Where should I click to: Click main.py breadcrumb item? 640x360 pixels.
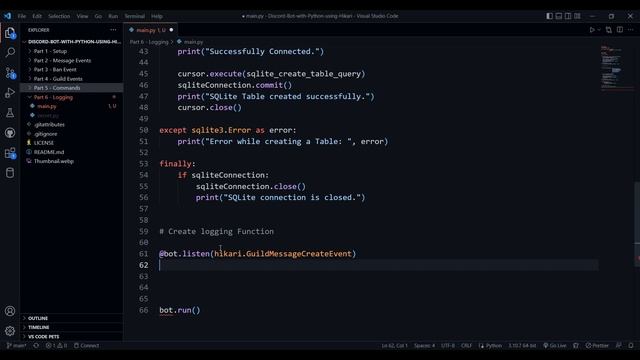coord(190,42)
